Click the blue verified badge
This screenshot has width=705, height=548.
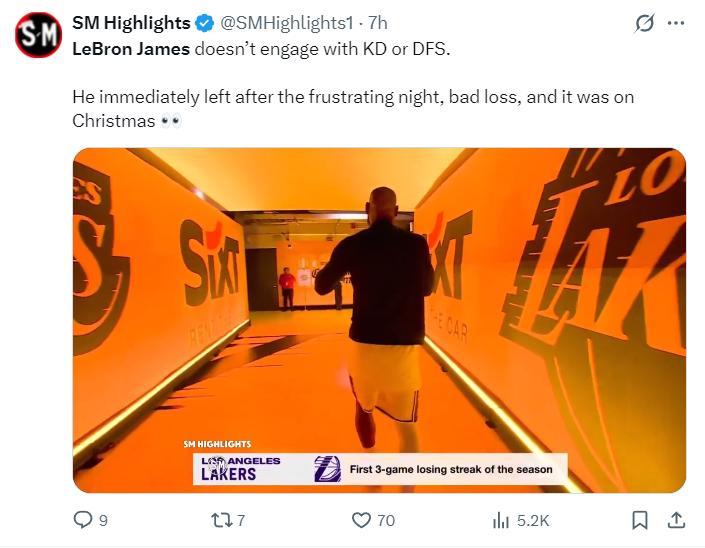coord(205,23)
